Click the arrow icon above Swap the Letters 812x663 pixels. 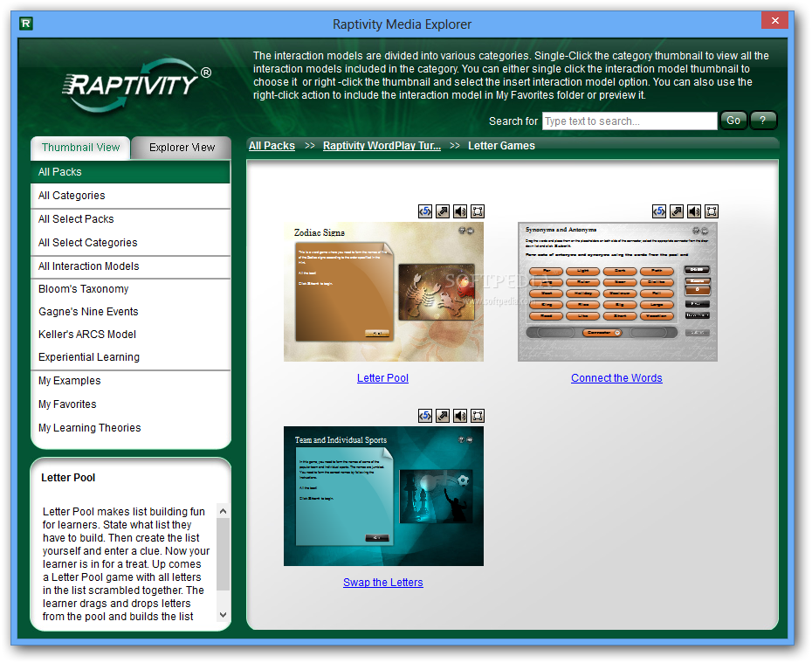(x=443, y=416)
